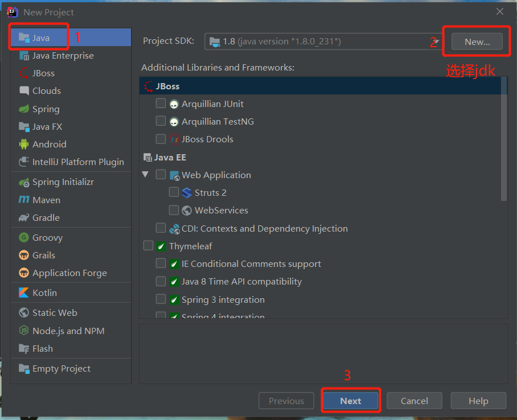Click the JBoss sidebar icon
This screenshot has width=517, height=420.
coord(24,73)
